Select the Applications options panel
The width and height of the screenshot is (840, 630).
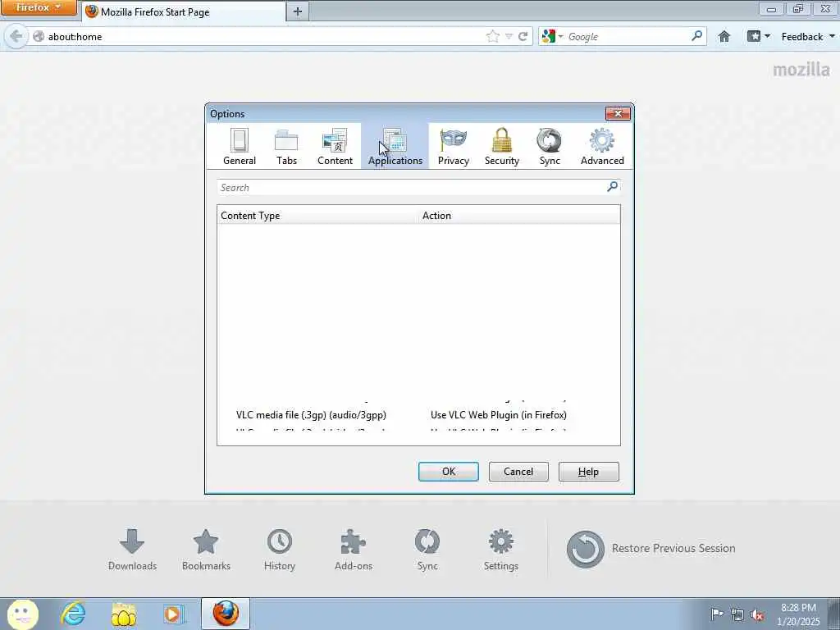tap(395, 146)
